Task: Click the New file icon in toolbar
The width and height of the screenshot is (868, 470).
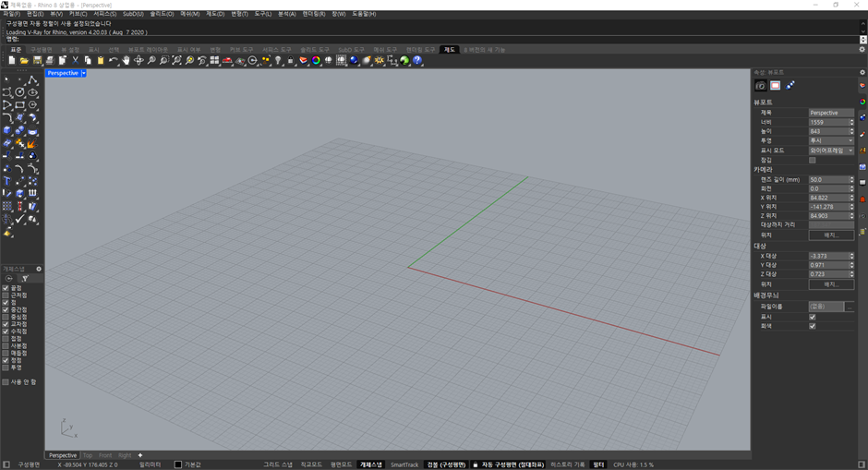Action: pos(12,60)
